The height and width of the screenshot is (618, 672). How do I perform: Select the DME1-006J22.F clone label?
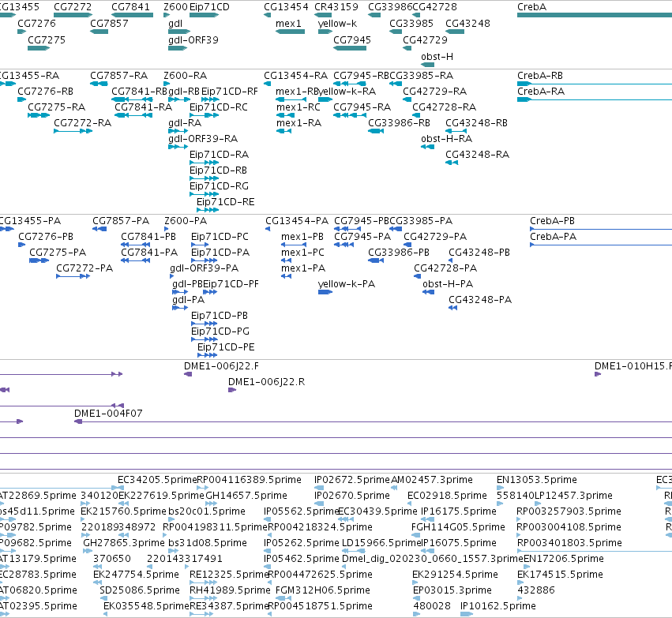[x=221, y=366]
